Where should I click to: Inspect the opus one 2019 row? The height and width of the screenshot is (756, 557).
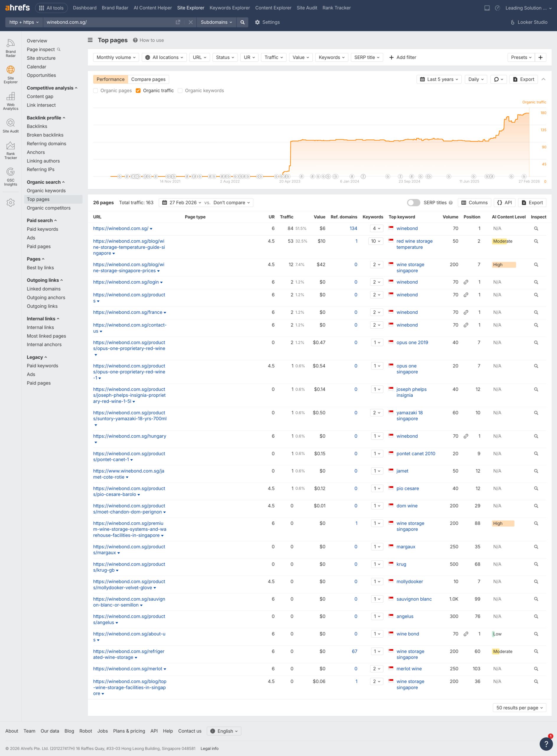tap(536, 343)
